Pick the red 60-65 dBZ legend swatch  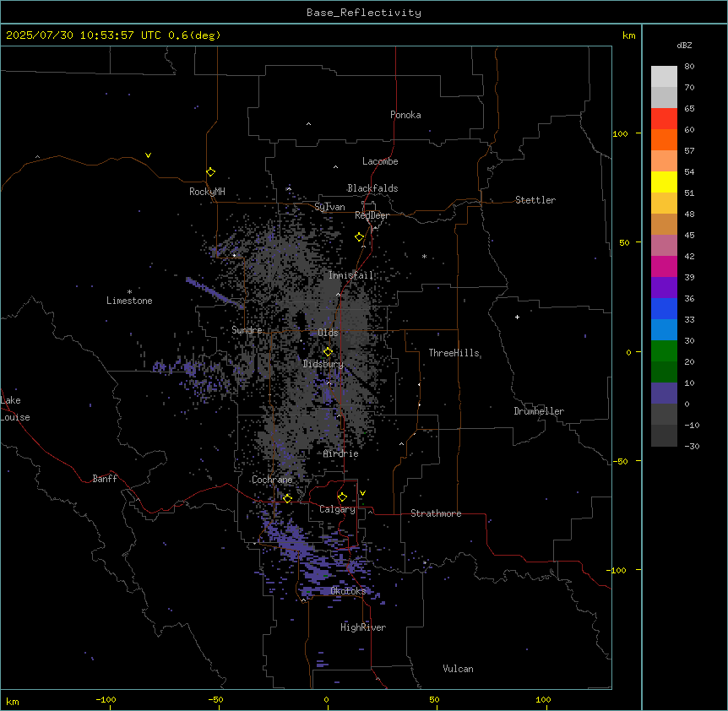664,119
